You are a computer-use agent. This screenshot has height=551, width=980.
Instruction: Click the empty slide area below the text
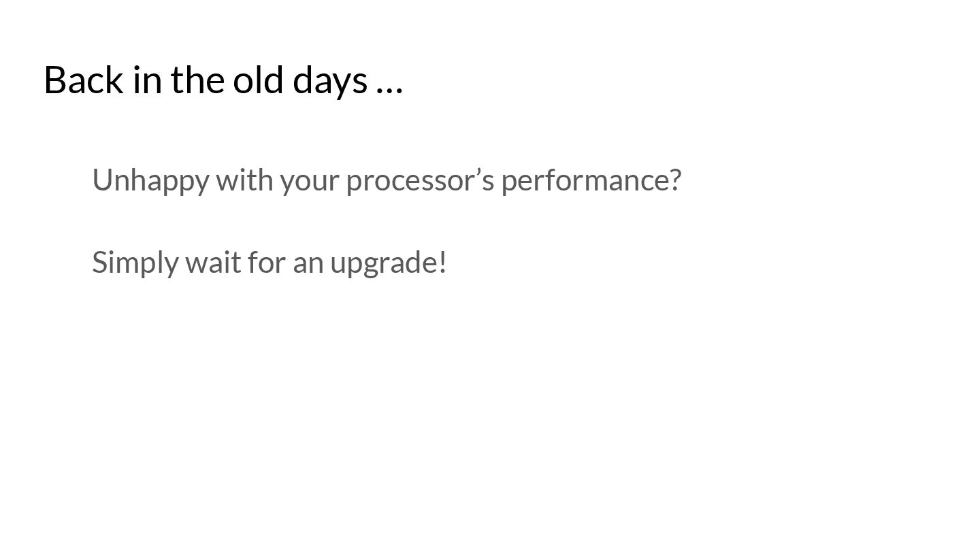coord(490,415)
